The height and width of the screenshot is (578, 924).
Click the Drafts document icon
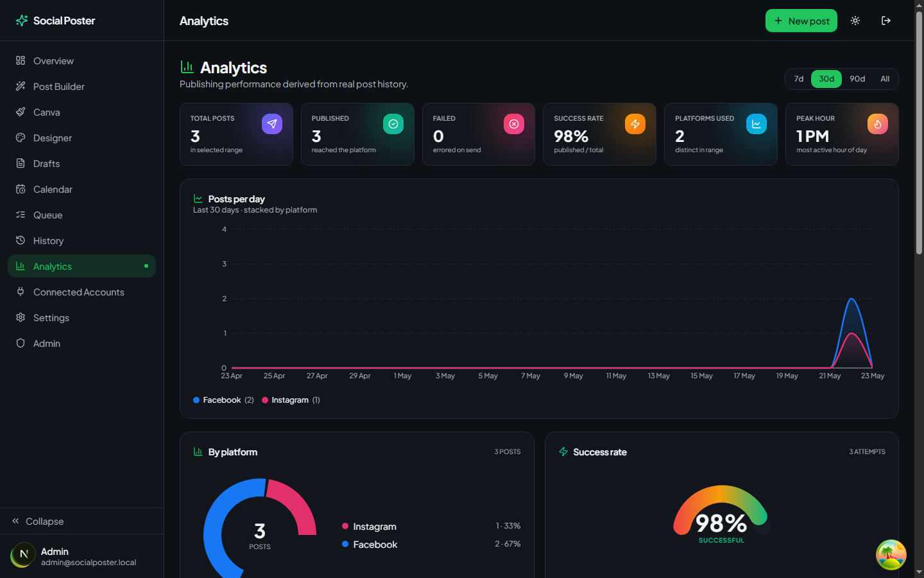click(21, 163)
